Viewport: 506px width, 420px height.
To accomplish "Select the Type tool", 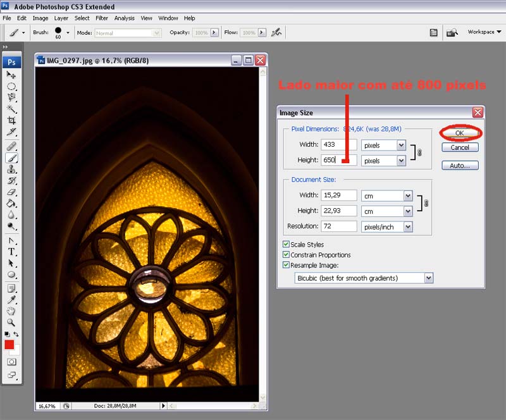I will click(x=11, y=251).
